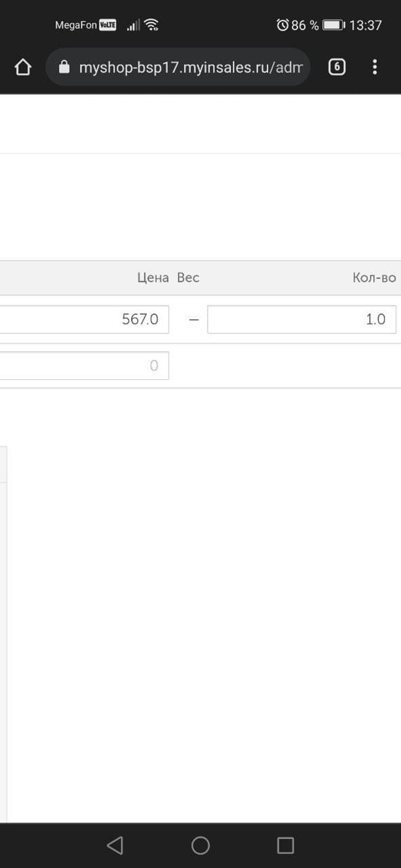This screenshot has height=868, width=401.
Task: Tap the padlock site security icon
Action: (64, 67)
